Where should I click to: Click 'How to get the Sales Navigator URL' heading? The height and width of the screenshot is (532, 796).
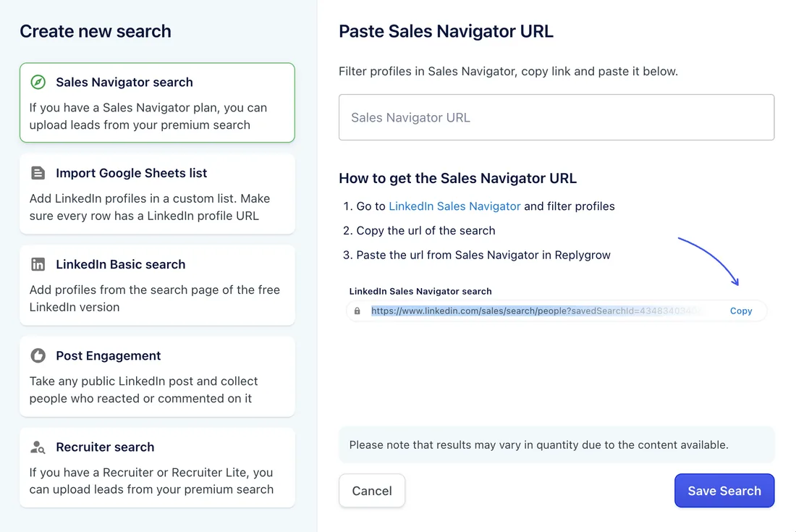[457, 178]
